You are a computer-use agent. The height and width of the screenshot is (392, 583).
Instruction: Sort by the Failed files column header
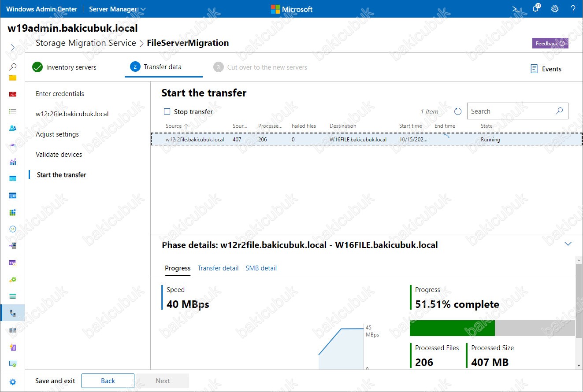pos(304,126)
